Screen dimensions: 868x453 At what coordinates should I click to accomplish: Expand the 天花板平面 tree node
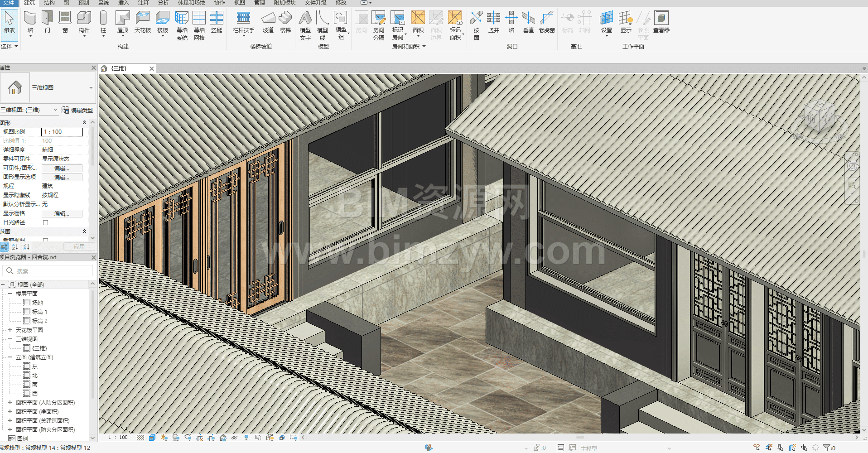point(10,330)
